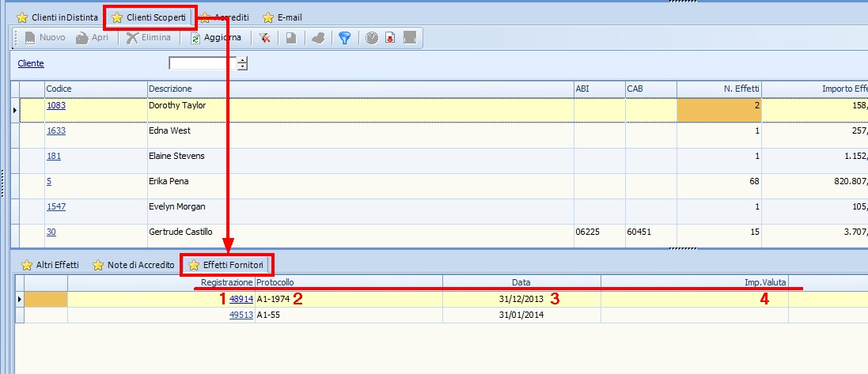This screenshot has height=374, width=868.
Task: Increase the Cliente value with the up spinner
Action: click(243, 60)
